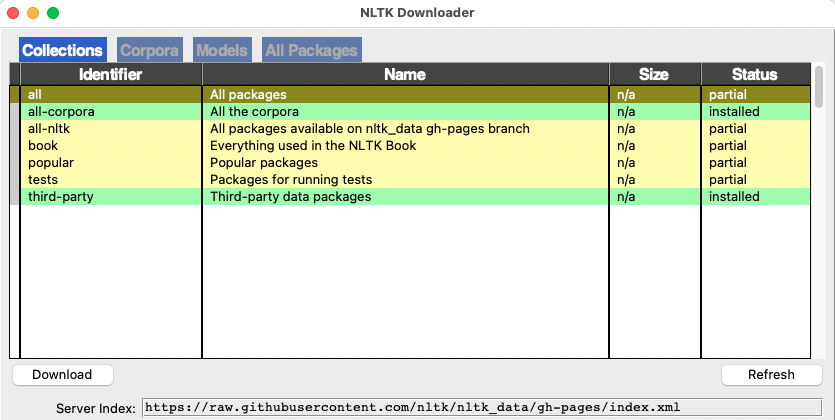Switch to the Collections tab
Viewport: 835px width, 420px height.
tap(63, 50)
